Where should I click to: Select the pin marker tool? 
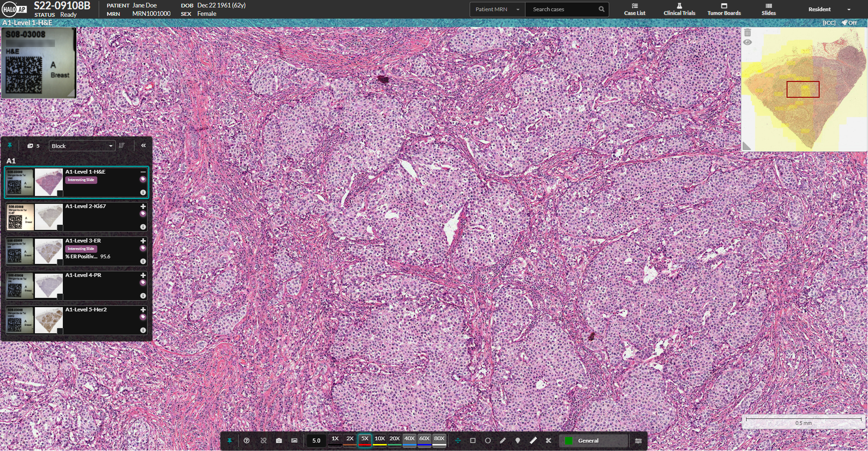518,441
